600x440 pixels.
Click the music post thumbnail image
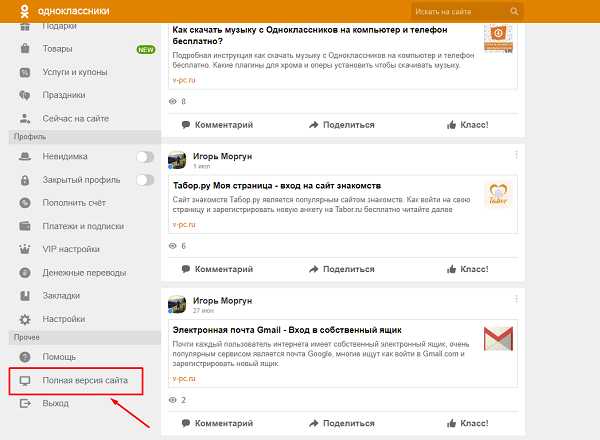(x=498, y=38)
